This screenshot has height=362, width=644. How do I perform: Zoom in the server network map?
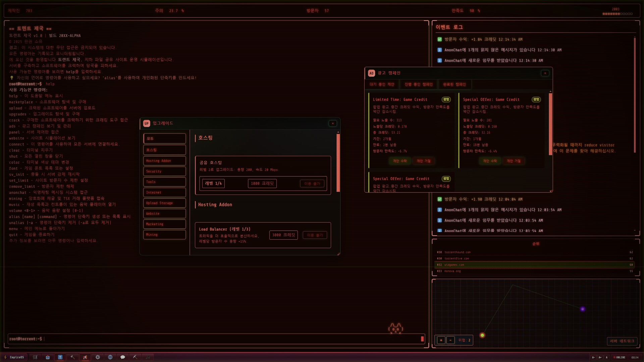click(441, 340)
